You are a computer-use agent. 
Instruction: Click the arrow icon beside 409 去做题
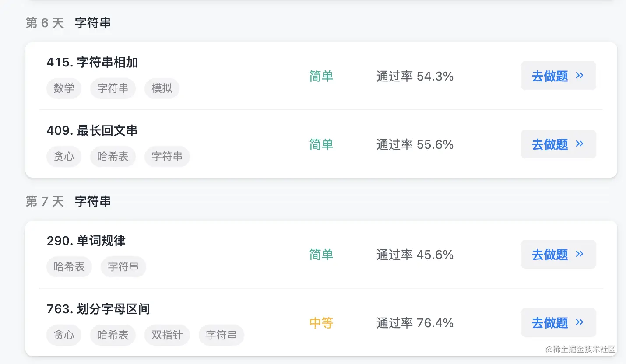[580, 144]
